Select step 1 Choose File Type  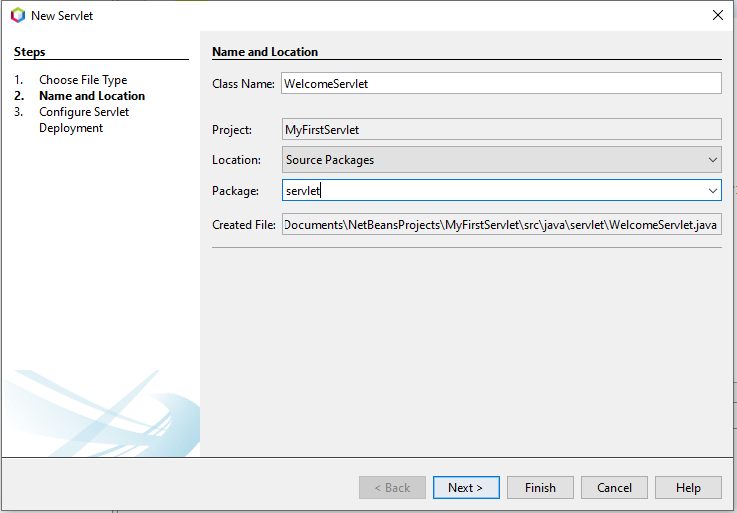83,80
